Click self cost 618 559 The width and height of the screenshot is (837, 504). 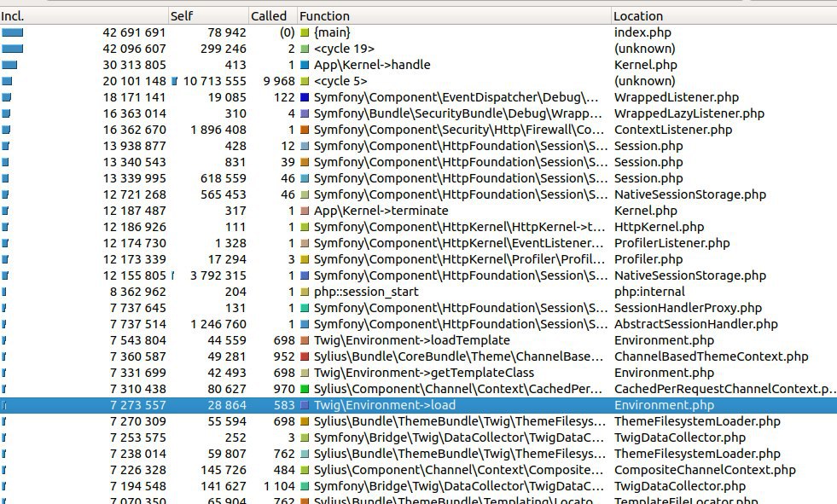(x=224, y=178)
